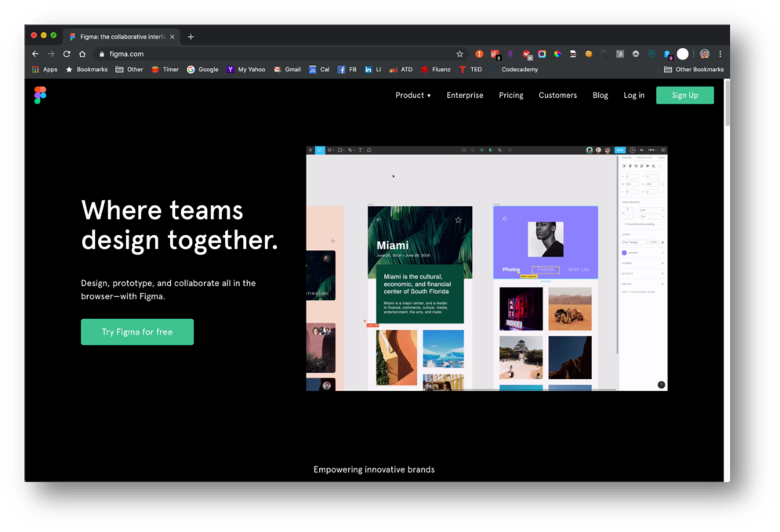Open the zoom percentage dropdown

(x=652, y=150)
